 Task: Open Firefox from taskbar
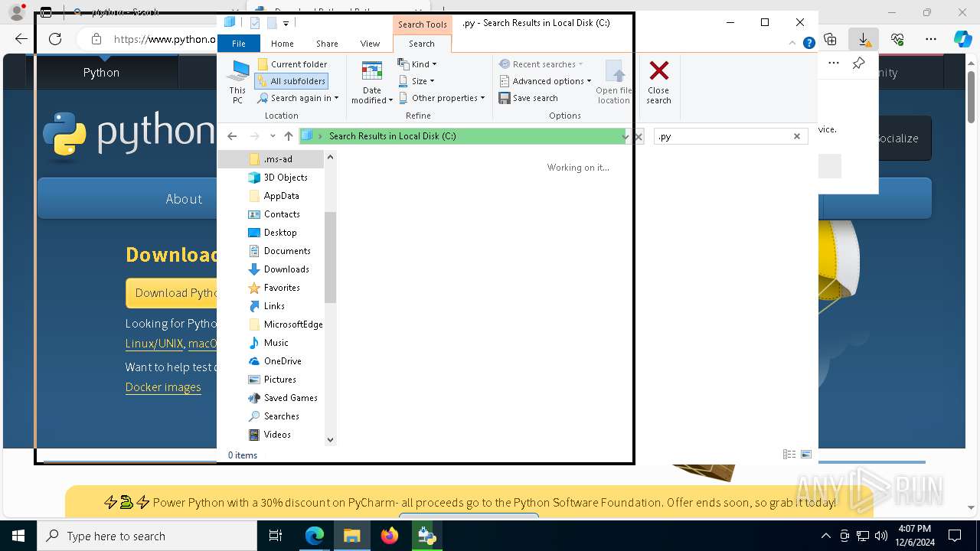(x=390, y=536)
